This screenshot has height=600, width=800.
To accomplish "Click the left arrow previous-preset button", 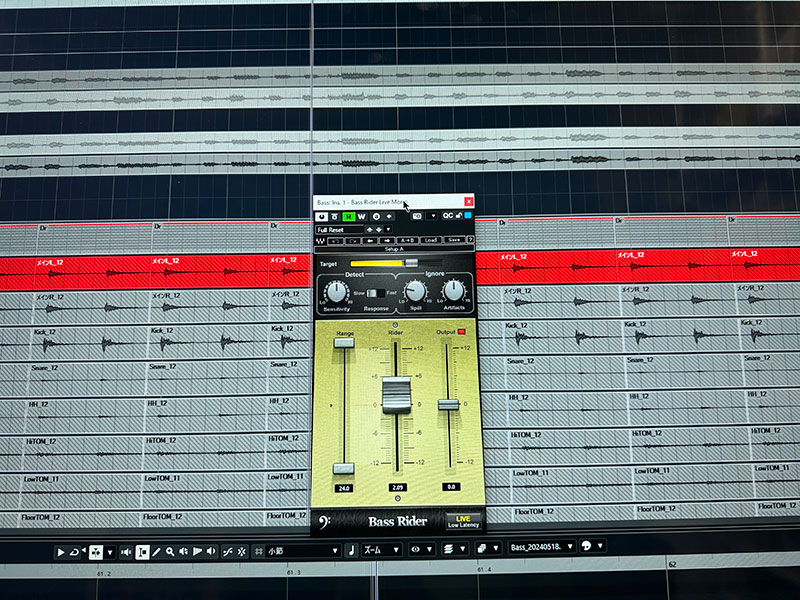I will coord(370,240).
